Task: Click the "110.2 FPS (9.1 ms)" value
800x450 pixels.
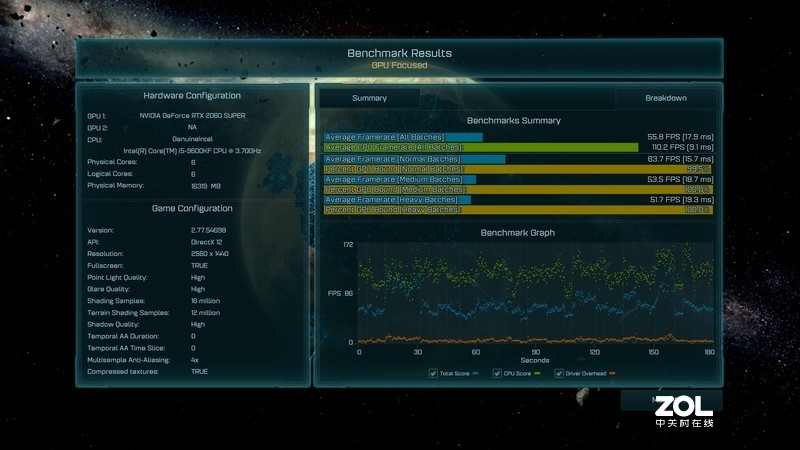Action: coord(682,147)
